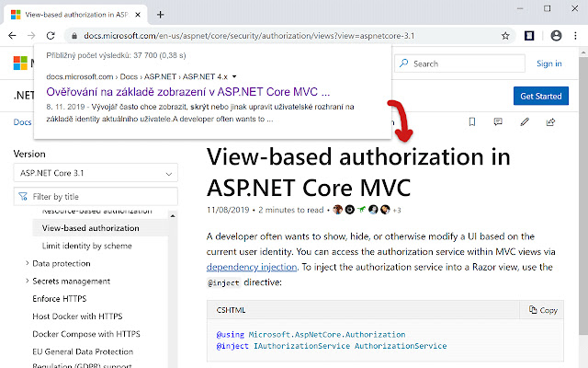The height and width of the screenshot is (368, 588).
Task: Click the +3 contributors indicator
Action: click(x=397, y=211)
